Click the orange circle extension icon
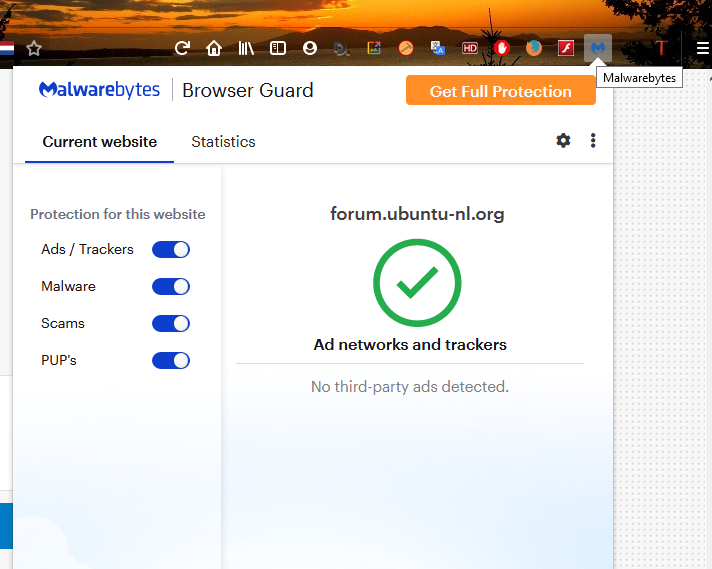The height and width of the screenshot is (569, 712). click(x=406, y=48)
